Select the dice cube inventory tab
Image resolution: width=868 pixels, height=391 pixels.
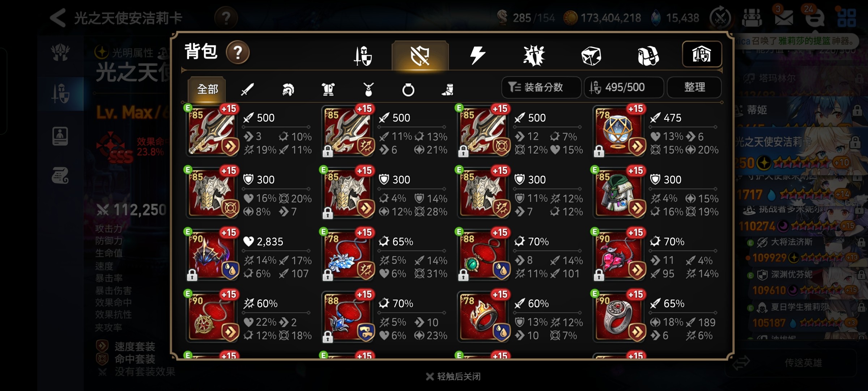[591, 56]
